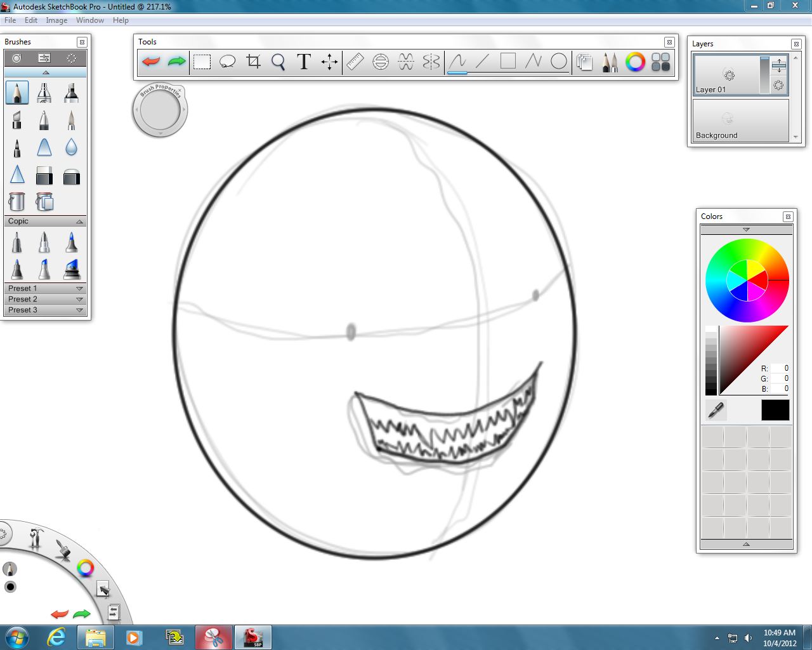
Task: Activate the eyedropper color picker
Action: click(x=716, y=411)
